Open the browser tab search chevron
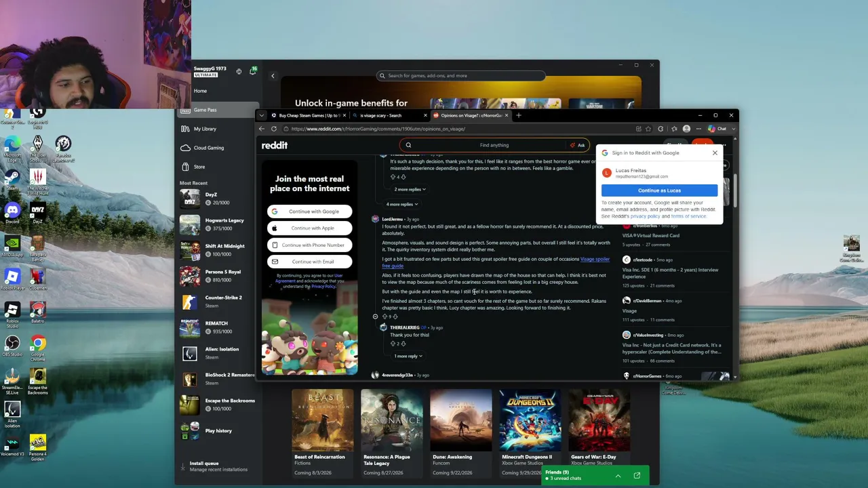The width and height of the screenshot is (868, 488). (262, 115)
